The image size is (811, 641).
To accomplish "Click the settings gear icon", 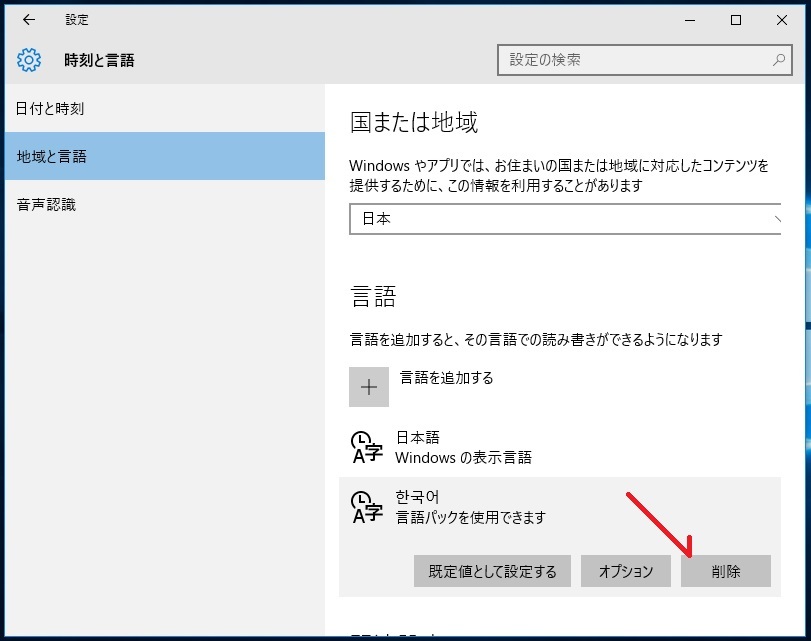I will pos(29,60).
